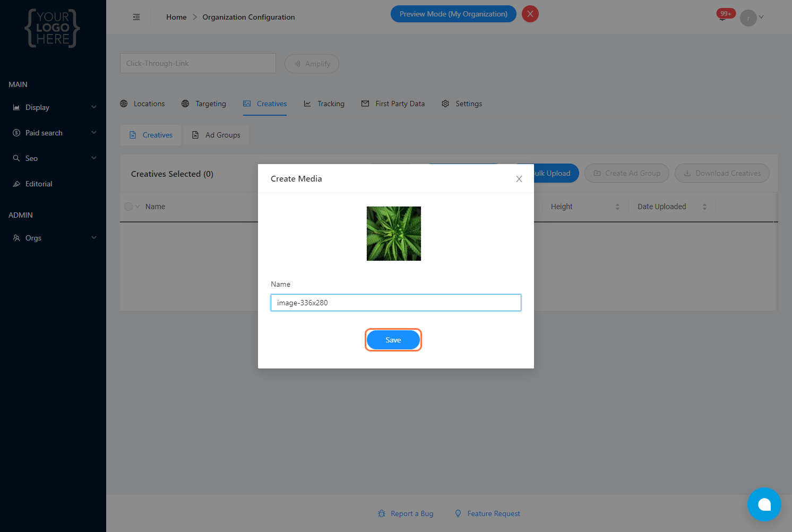Close the Create Media dialog
The image size is (792, 532).
(519, 179)
